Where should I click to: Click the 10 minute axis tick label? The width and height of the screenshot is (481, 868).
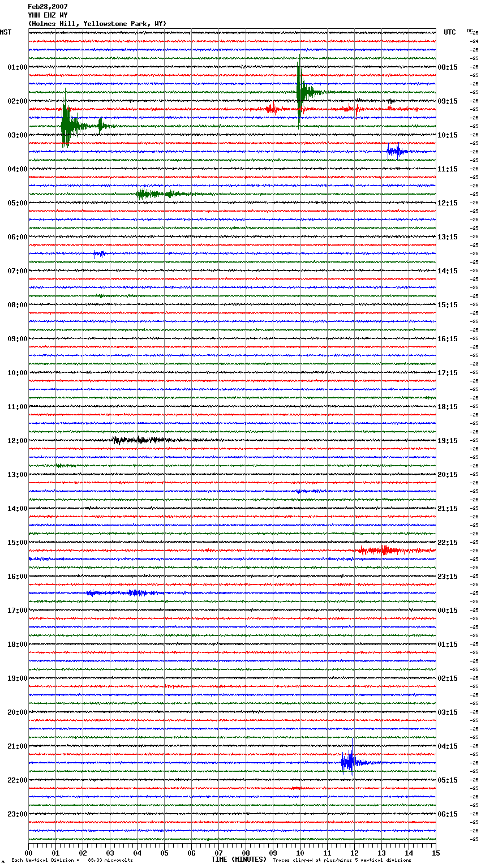[300, 853]
